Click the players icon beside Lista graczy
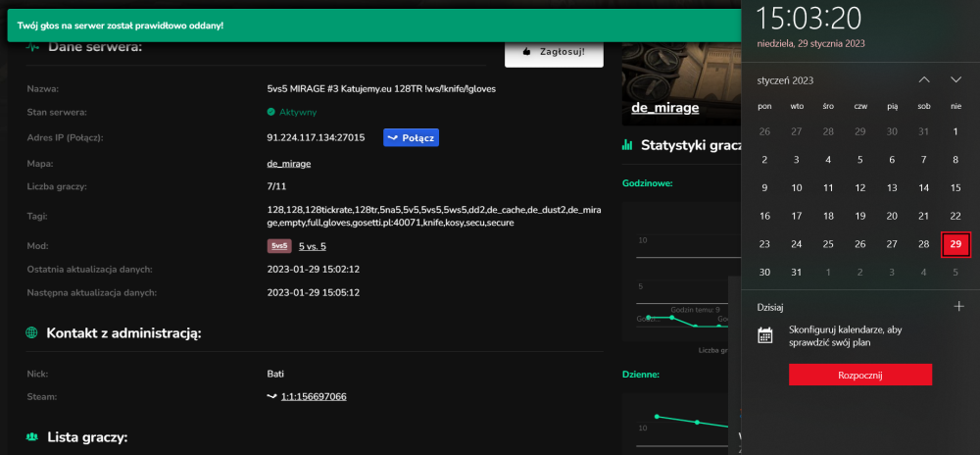980x455 pixels. tap(32, 437)
